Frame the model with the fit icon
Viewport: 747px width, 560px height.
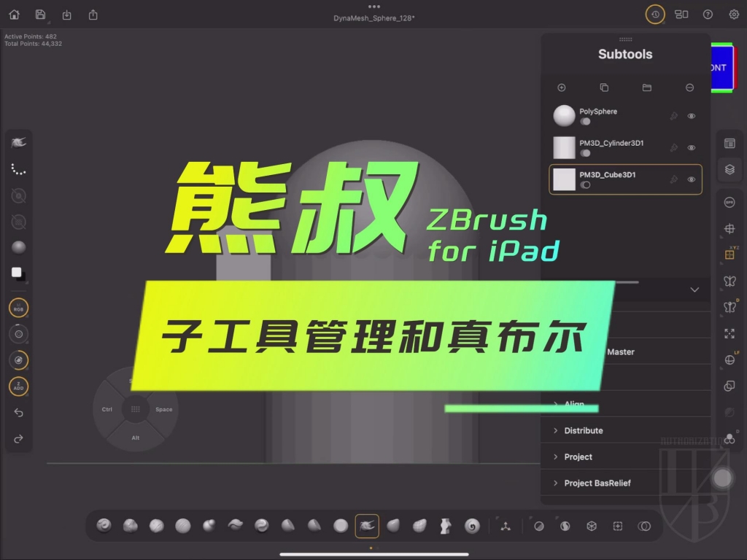729,333
